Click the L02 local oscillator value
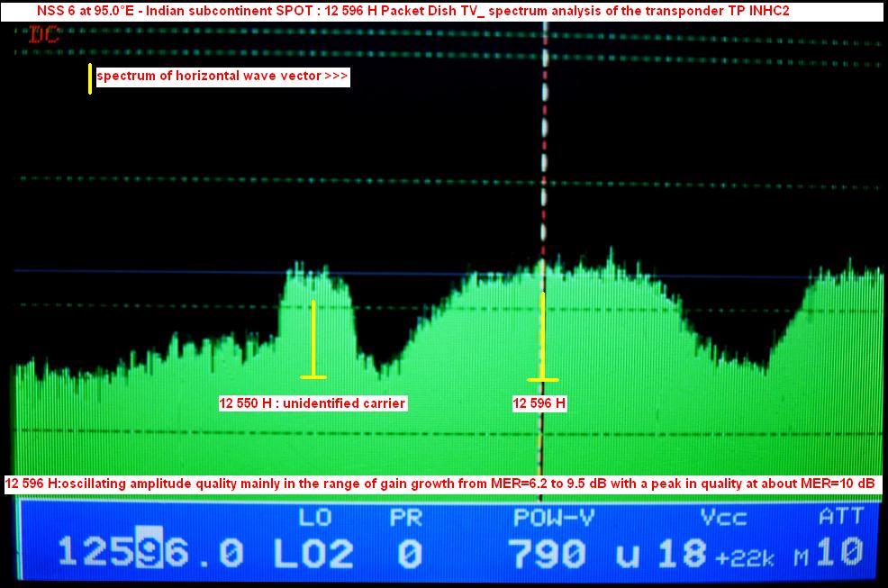Viewport: 888px width, 588px height. tap(313, 553)
